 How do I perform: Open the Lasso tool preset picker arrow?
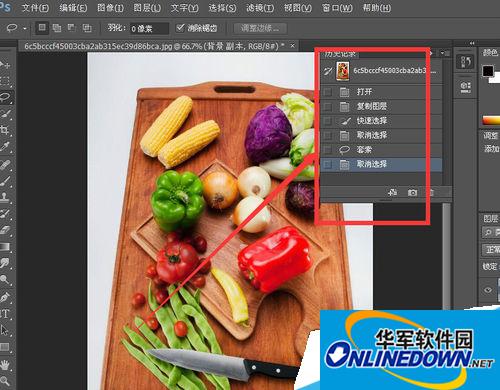pos(25,28)
